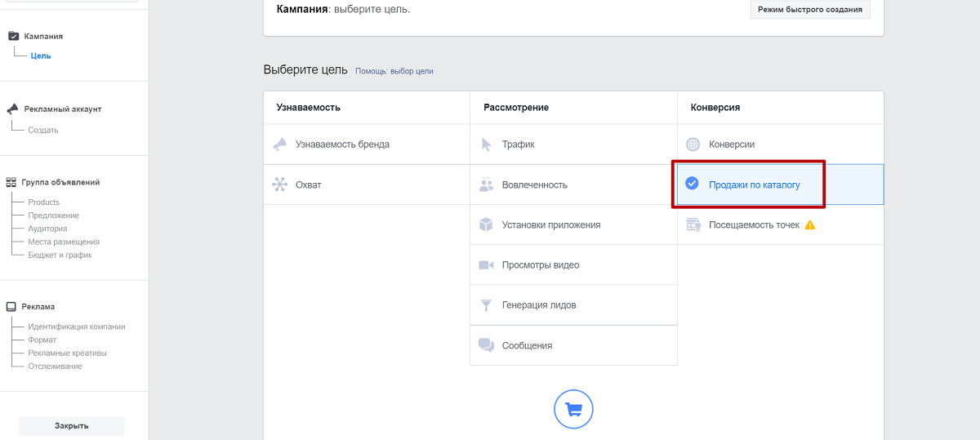Click Режим быстрого создания button
This screenshot has height=440, width=980.
tap(810, 10)
